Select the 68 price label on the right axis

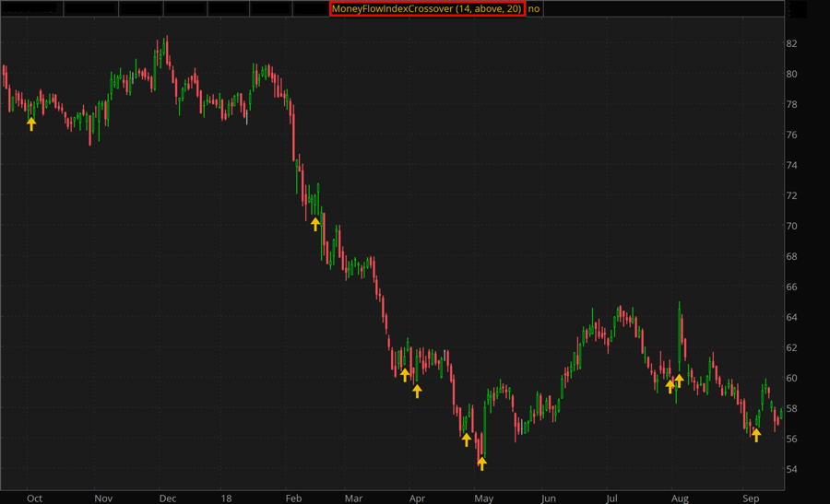[x=791, y=256]
